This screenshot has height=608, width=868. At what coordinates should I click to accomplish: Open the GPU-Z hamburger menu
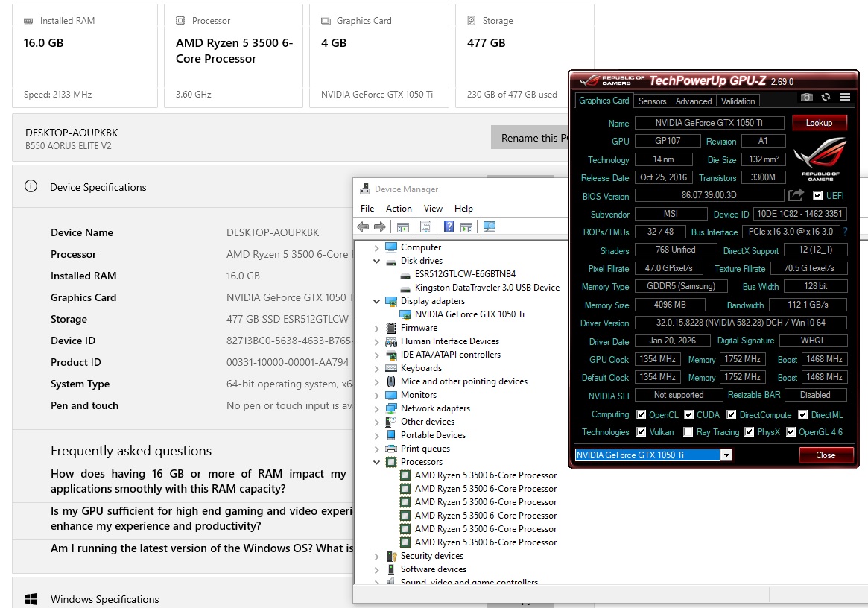(x=846, y=97)
